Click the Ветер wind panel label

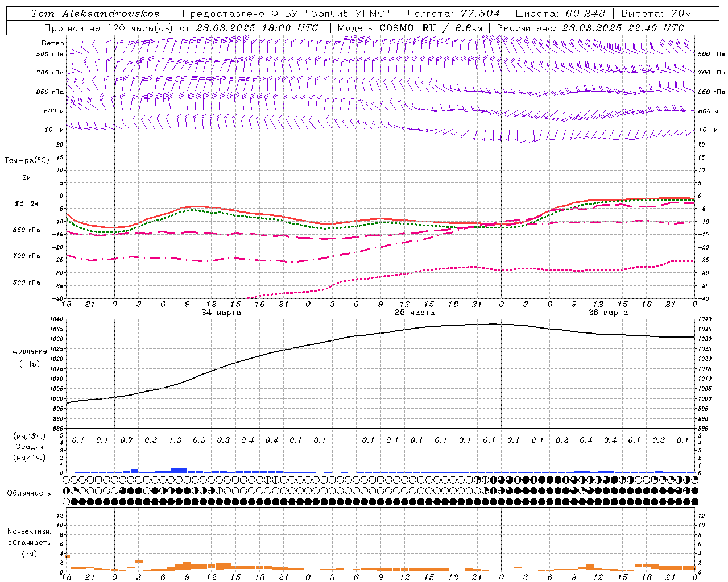tap(53, 43)
